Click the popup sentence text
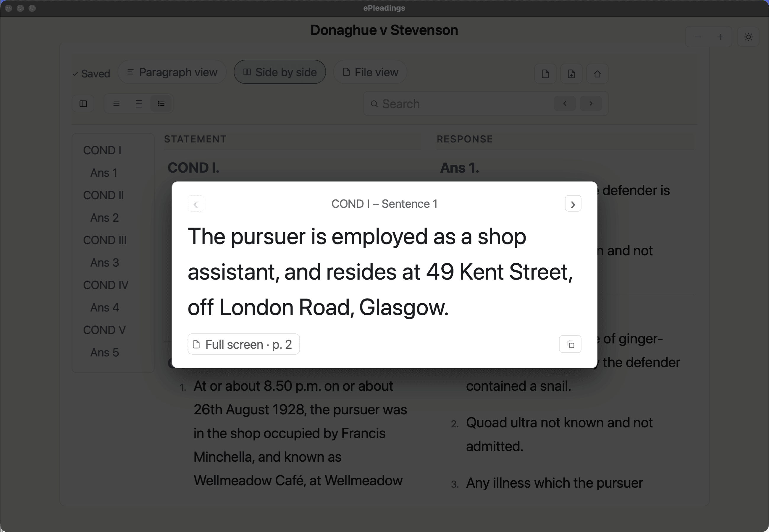Image resolution: width=769 pixels, height=532 pixels. coord(380,272)
